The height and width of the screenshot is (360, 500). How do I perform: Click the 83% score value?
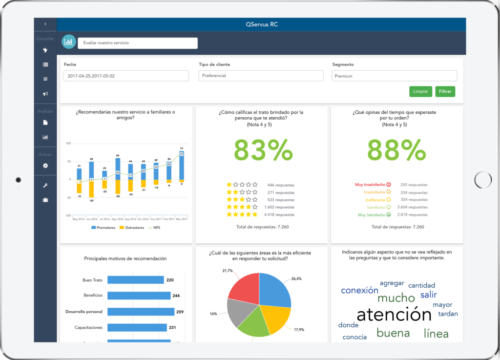[x=263, y=150]
